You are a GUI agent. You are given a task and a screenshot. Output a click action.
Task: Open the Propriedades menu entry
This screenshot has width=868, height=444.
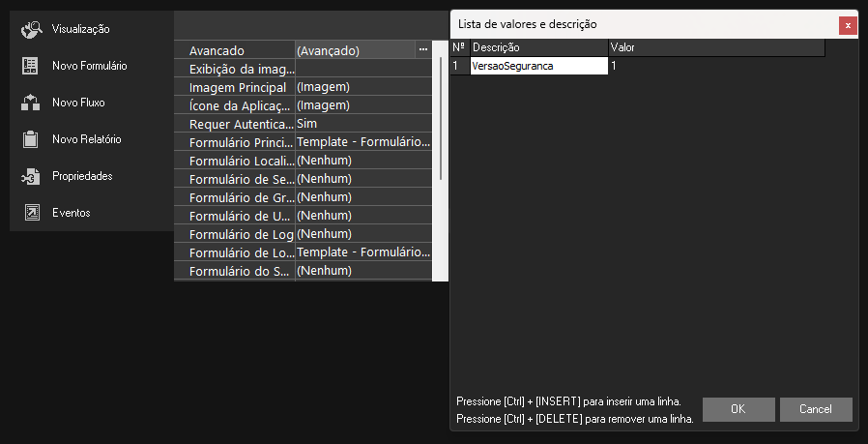82,176
